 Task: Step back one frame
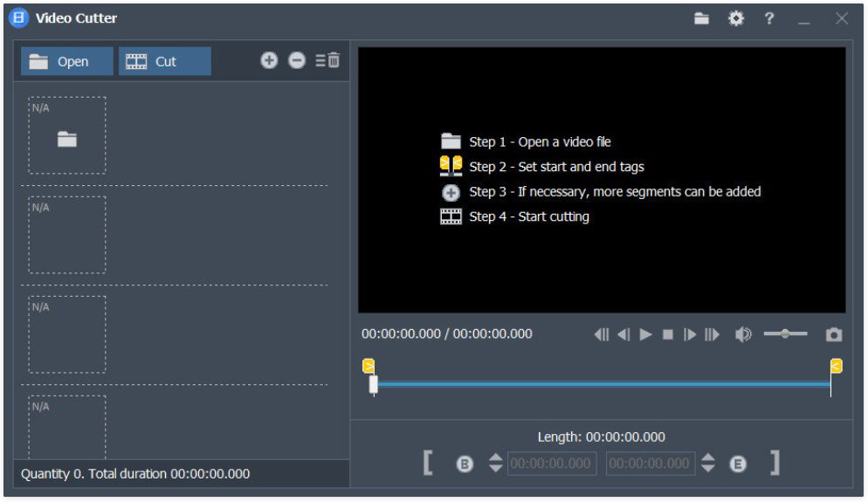tap(623, 334)
